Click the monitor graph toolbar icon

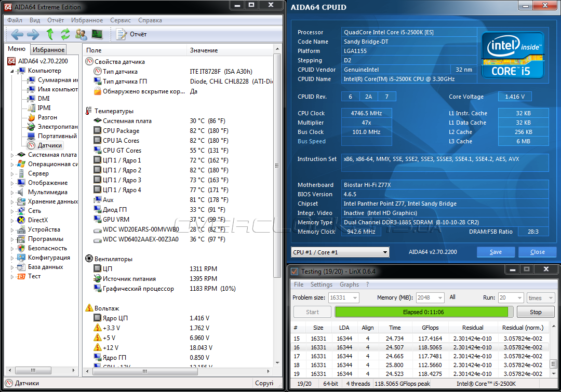(97, 35)
